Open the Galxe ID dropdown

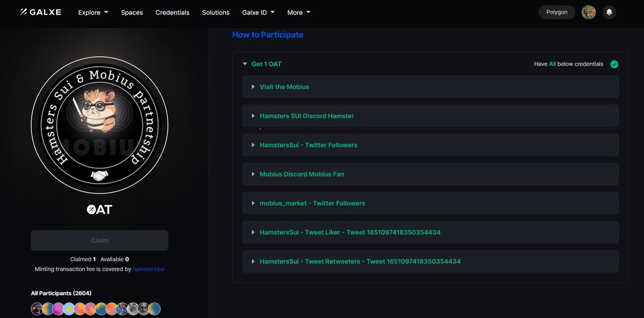coord(259,12)
